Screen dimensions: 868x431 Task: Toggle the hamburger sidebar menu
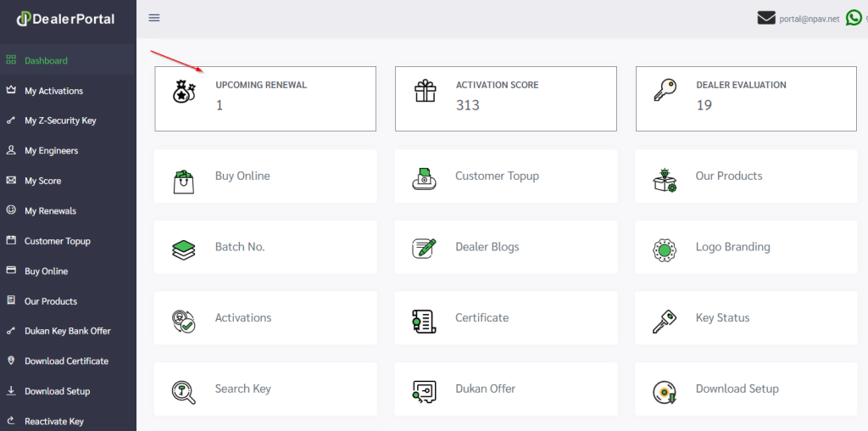point(153,18)
